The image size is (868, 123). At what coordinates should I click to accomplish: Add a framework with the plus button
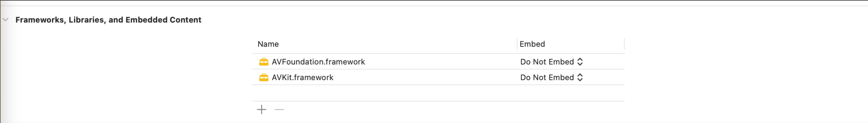262,109
